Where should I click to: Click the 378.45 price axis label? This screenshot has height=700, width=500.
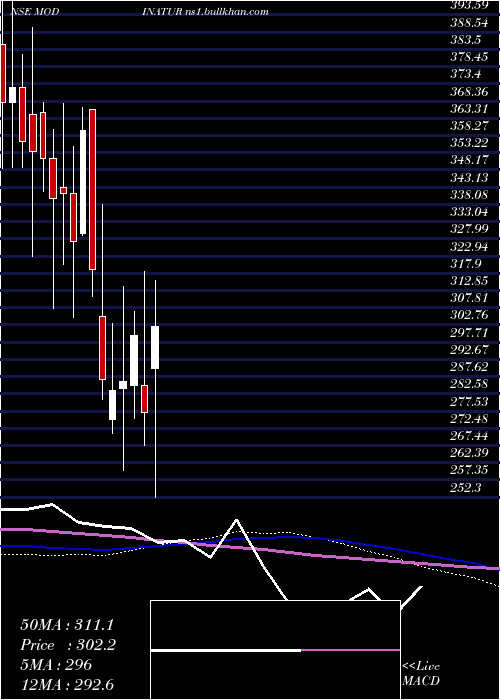click(470, 57)
